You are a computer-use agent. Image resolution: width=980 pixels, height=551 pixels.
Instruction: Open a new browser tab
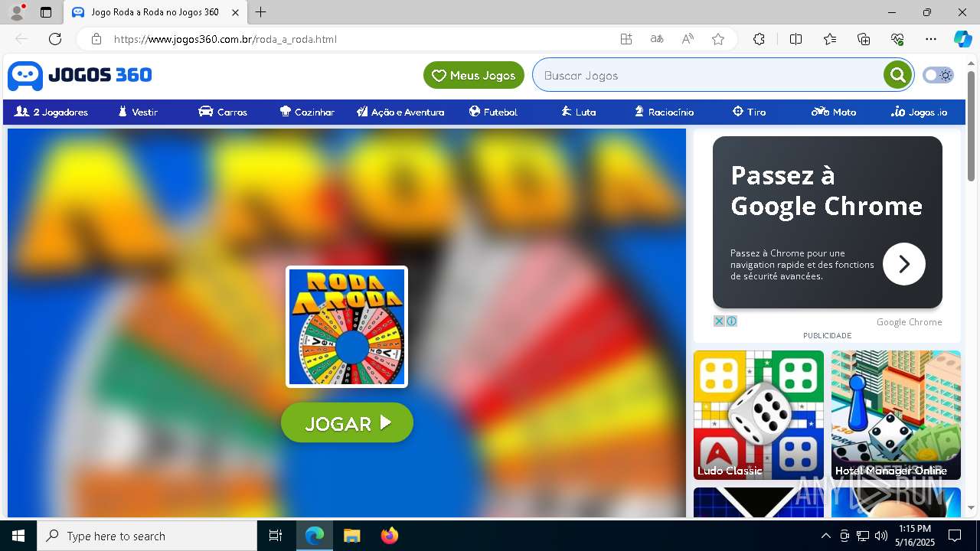261,12
